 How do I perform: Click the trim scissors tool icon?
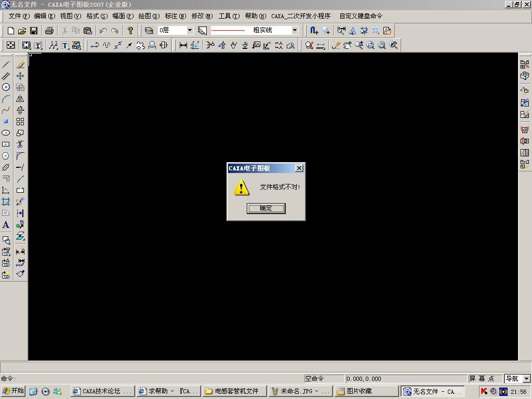20,144
